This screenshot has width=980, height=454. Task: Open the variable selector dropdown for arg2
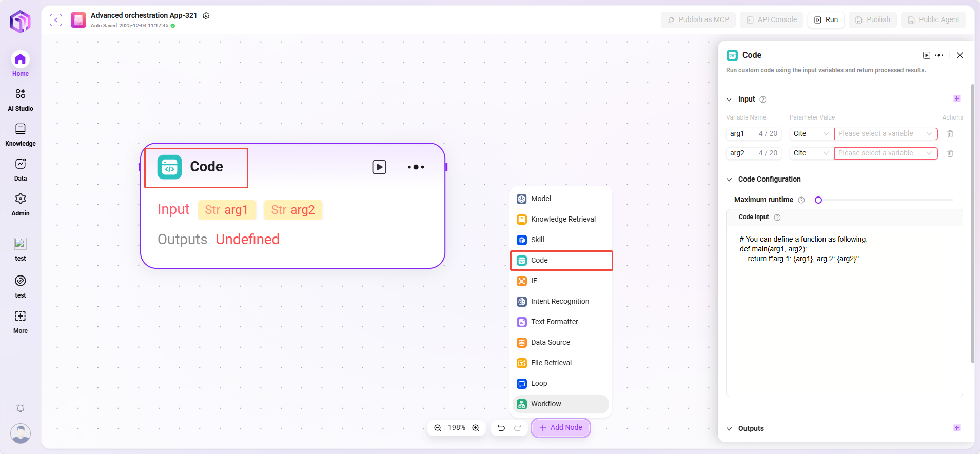pyautogui.click(x=886, y=153)
